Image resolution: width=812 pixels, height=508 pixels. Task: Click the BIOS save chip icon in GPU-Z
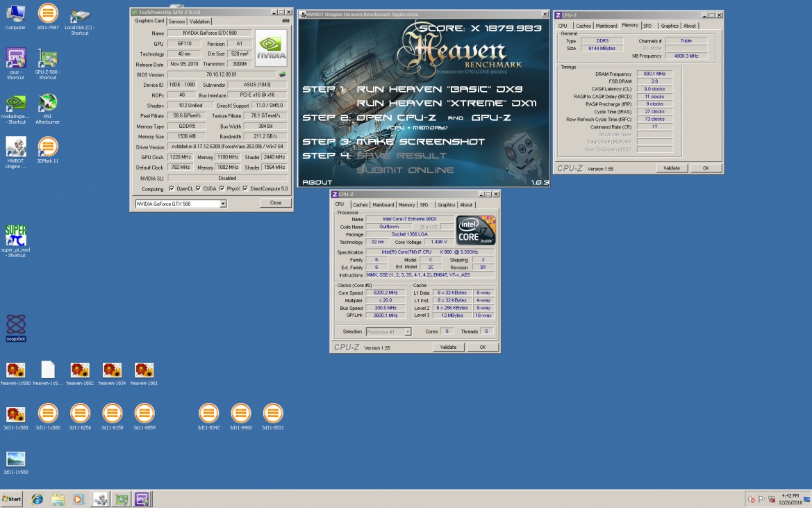point(282,74)
